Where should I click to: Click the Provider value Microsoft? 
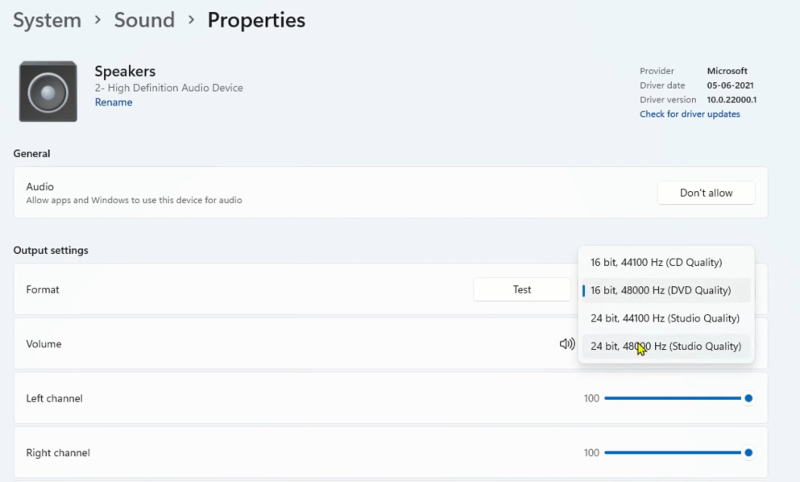click(727, 71)
